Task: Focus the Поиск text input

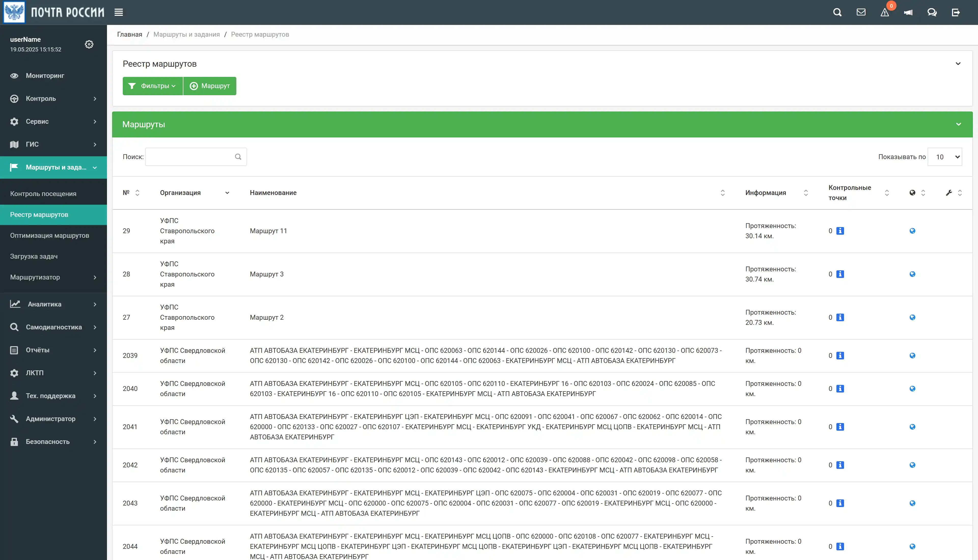Action: click(x=196, y=157)
